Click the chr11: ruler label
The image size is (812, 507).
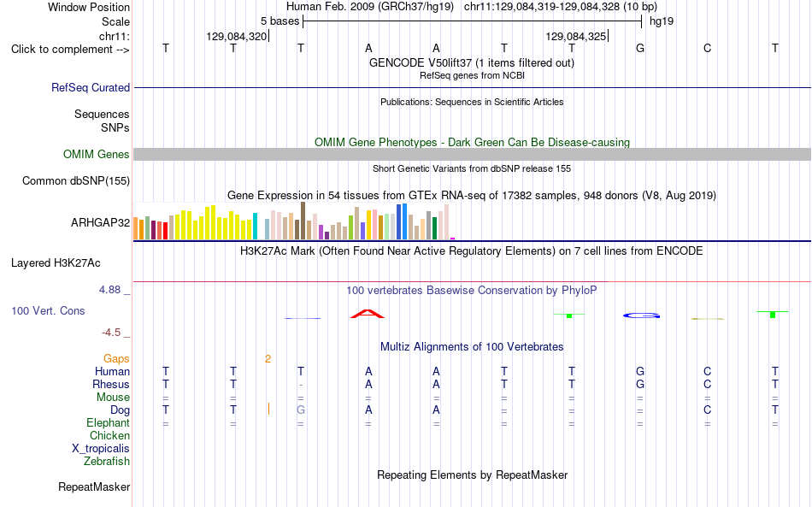[x=115, y=36]
